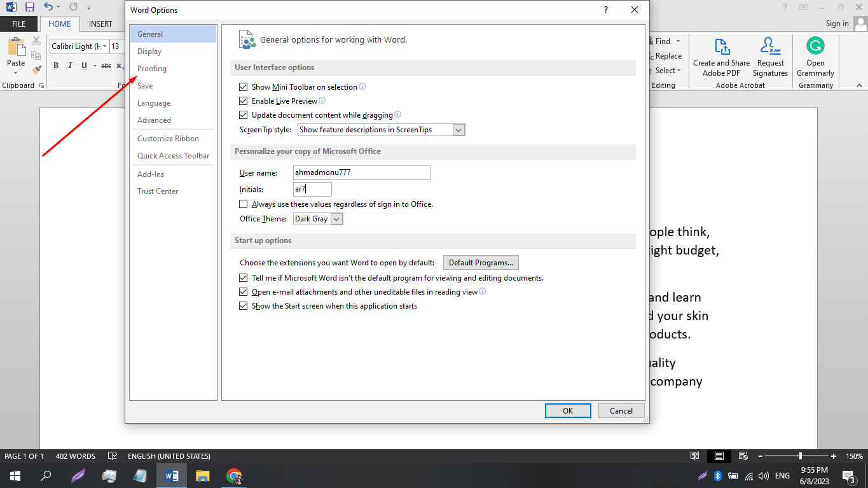
Task: Toggle Show Mini Toolbar on selection checkbox
Action: pyautogui.click(x=243, y=87)
